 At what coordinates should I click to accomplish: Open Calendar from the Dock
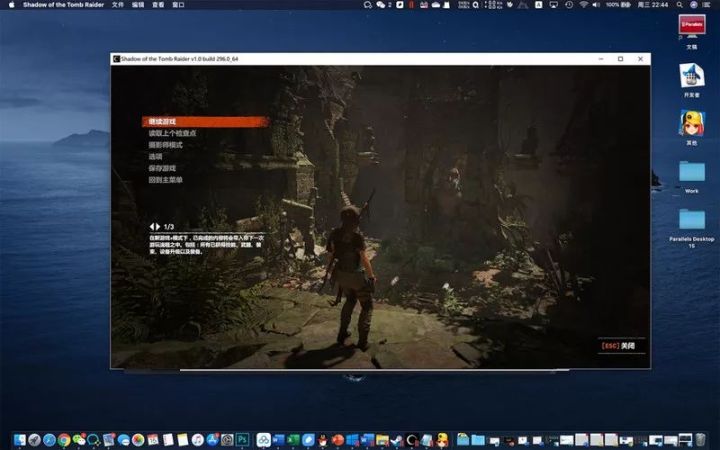pos(152,440)
